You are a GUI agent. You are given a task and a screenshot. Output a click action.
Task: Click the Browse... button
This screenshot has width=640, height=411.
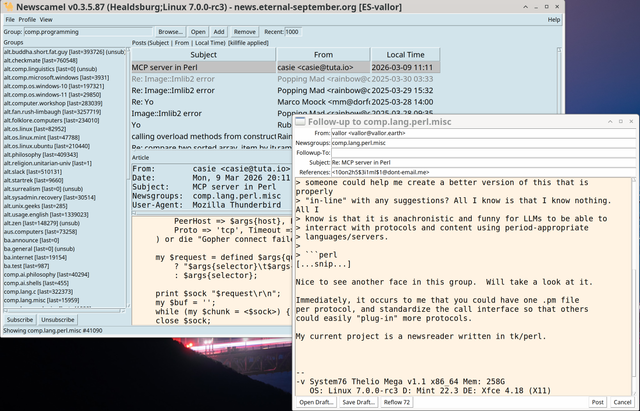tap(170, 32)
